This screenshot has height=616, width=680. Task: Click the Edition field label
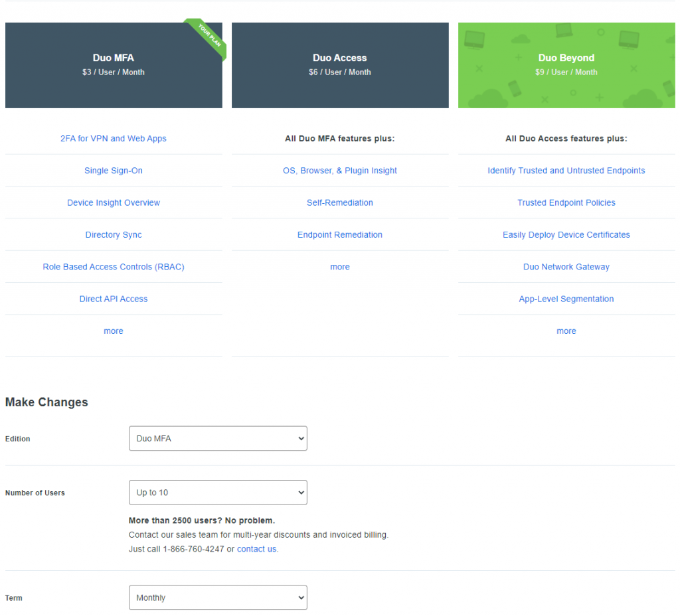tap(18, 439)
